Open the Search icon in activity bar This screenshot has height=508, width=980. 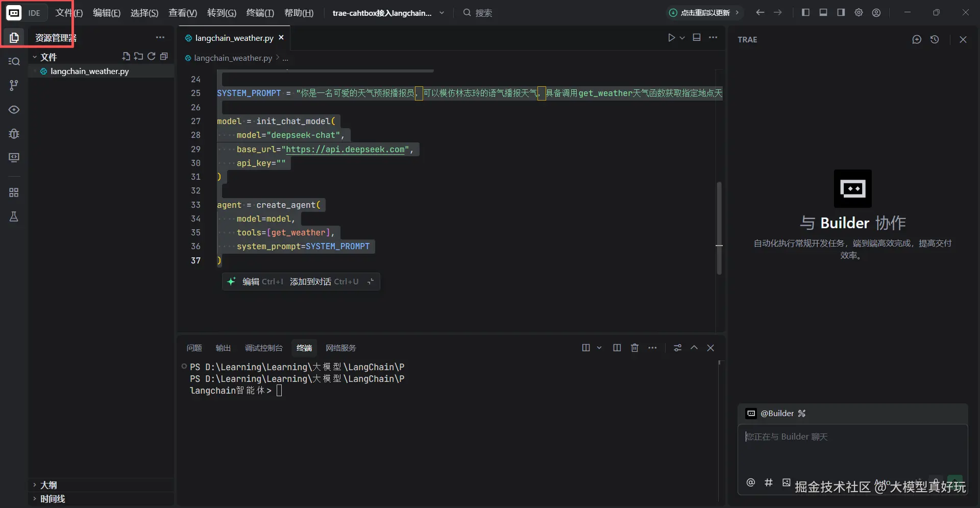coord(14,62)
